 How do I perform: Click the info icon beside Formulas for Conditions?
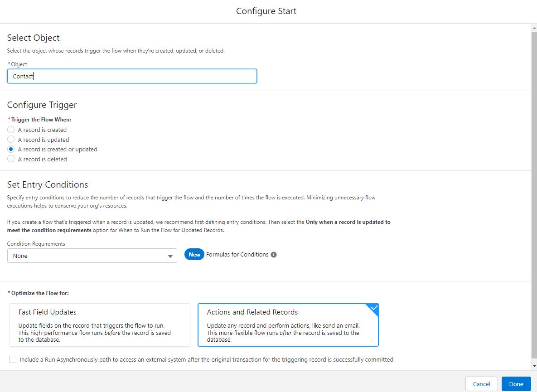point(274,255)
